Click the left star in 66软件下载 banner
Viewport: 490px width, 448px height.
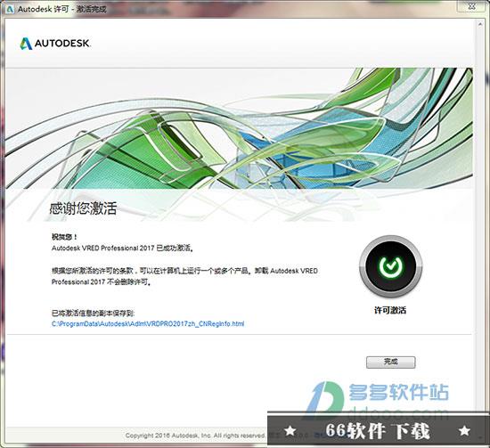tap(290, 430)
